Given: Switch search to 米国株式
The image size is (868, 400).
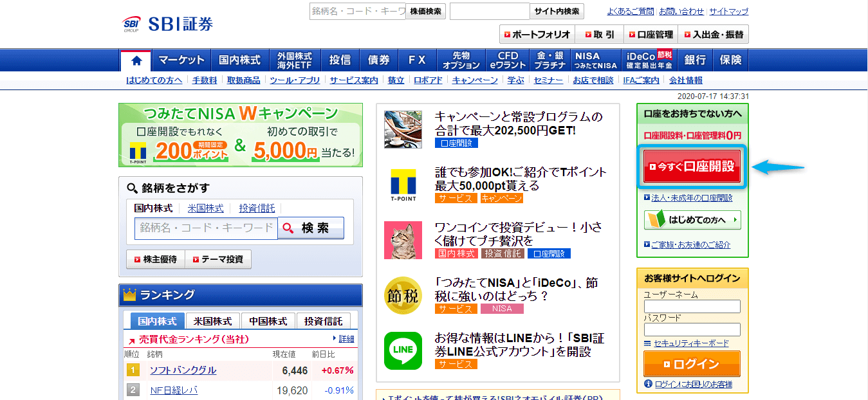Looking at the screenshot, I should point(206,208).
